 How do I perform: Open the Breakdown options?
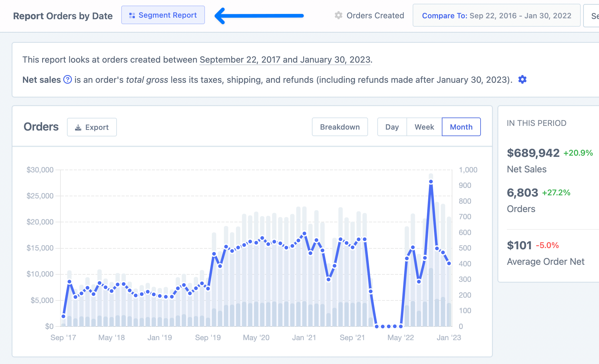[340, 127]
